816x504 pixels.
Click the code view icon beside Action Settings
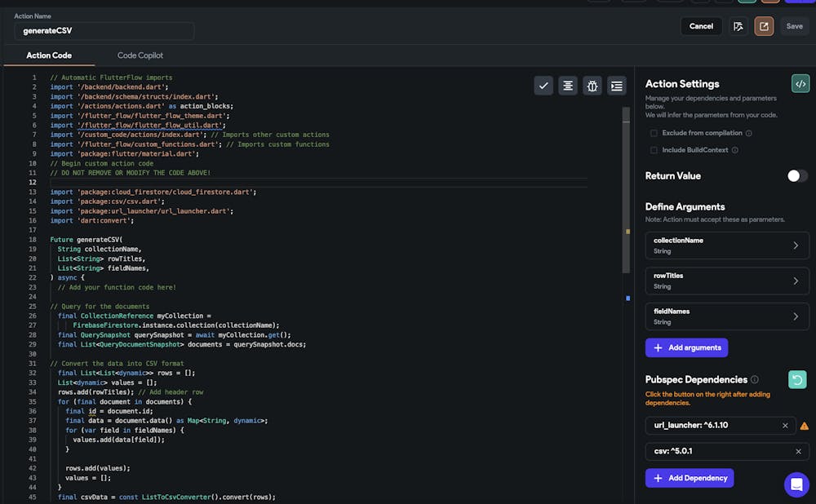800,83
